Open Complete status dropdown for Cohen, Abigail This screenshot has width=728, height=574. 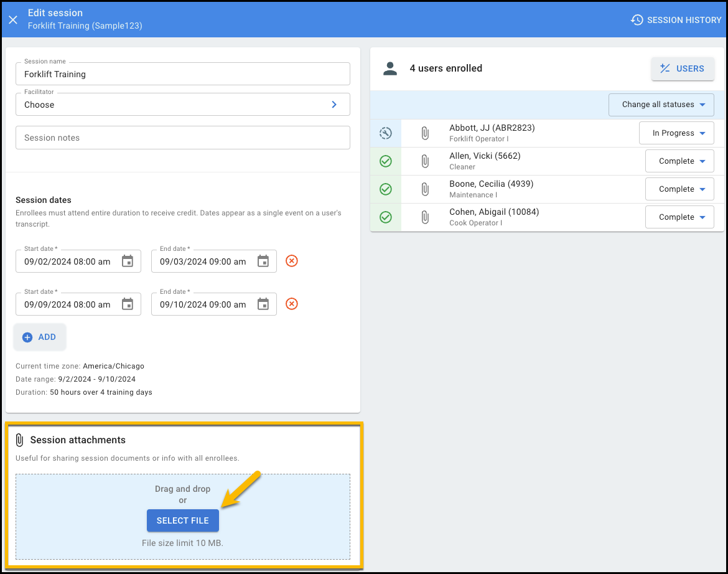pyautogui.click(x=679, y=217)
